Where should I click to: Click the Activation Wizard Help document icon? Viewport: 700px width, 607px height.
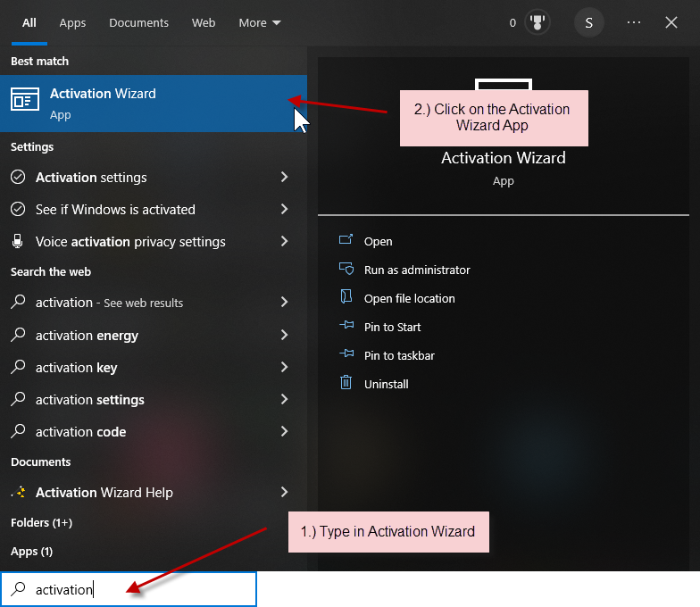19,493
